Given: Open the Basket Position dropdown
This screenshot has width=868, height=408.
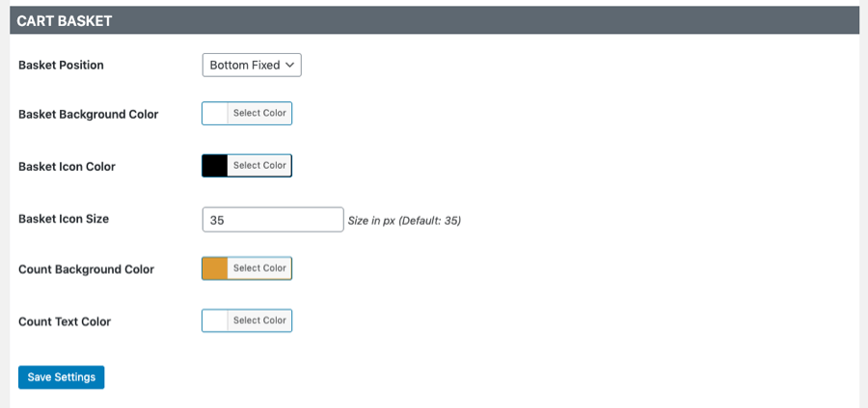Looking at the screenshot, I should tap(252, 65).
